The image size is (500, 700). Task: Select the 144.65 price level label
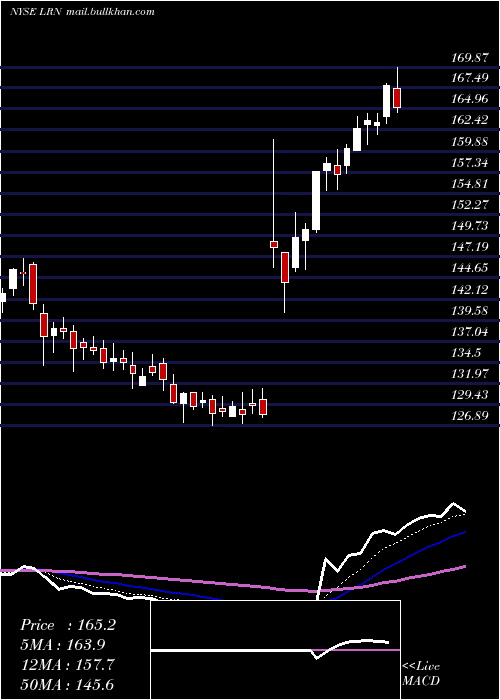pyautogui.click(x=469, y=268)
